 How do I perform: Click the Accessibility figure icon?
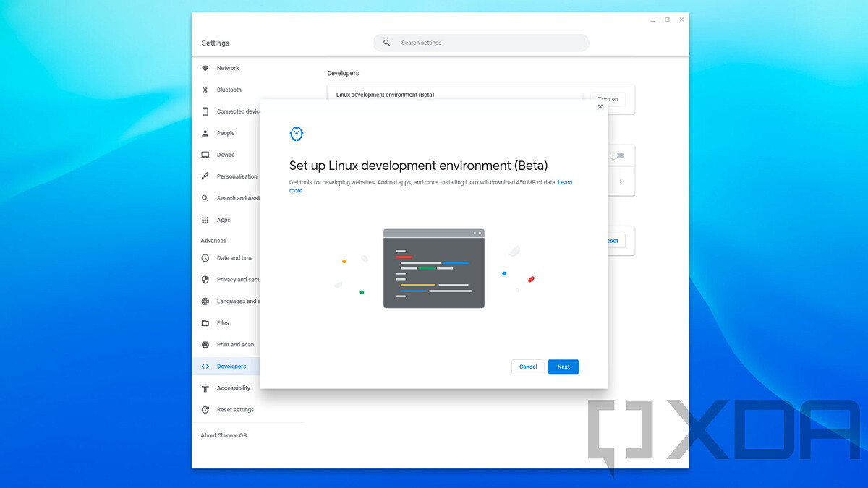(205, 388)
